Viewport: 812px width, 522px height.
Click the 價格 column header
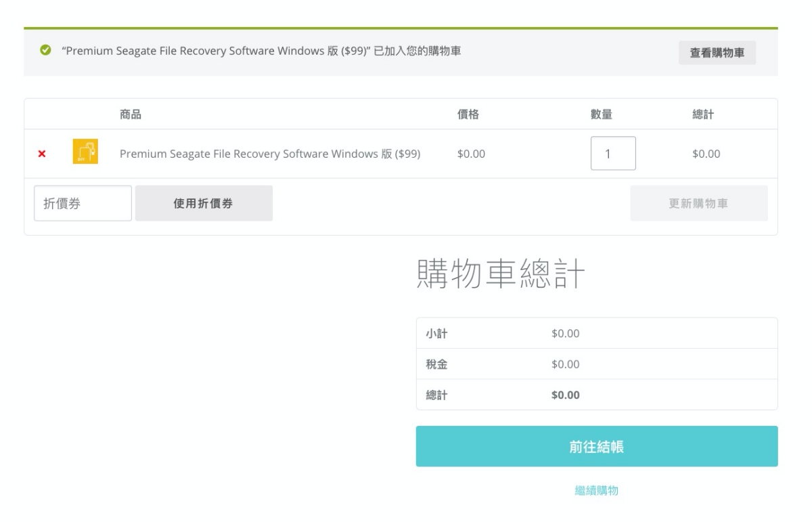[468, 114]
